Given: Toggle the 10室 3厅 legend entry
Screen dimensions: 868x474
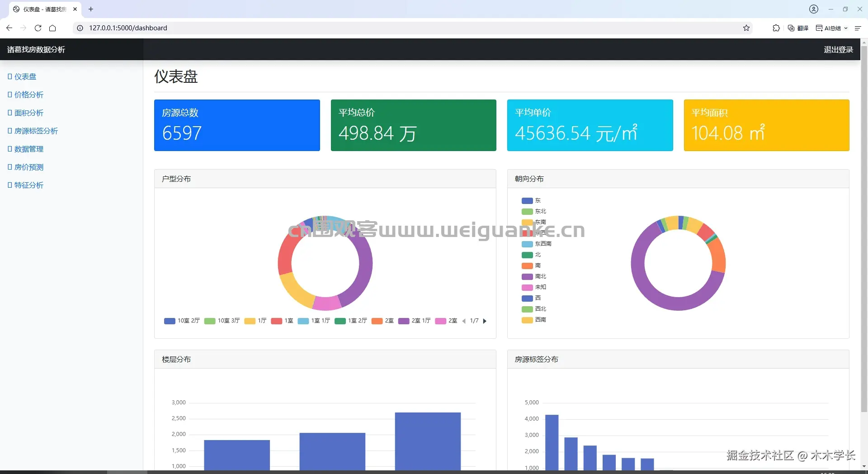Looking at the screenshot, I should tap(222, 321).
